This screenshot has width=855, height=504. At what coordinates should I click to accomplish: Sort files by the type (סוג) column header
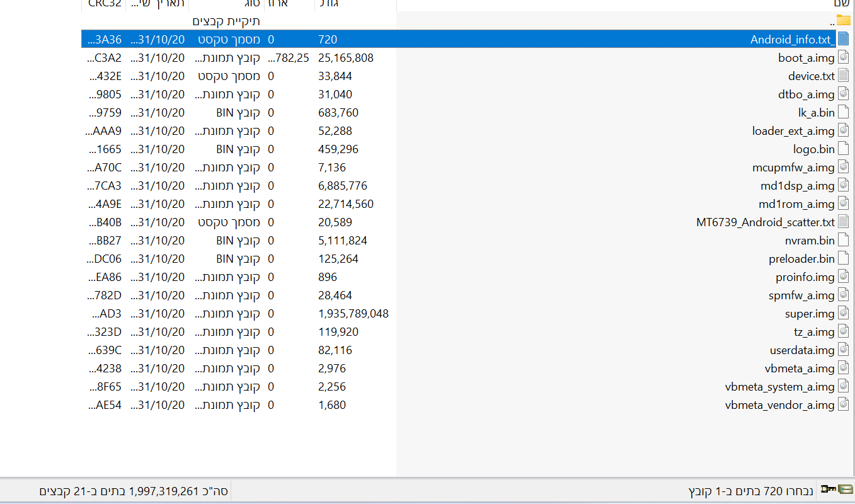(226, 4)
